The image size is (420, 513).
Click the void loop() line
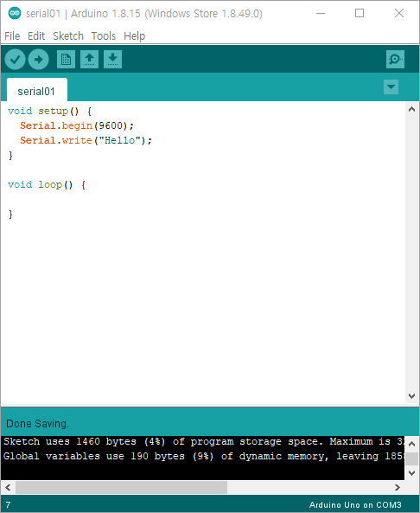(x=47, y=185)
